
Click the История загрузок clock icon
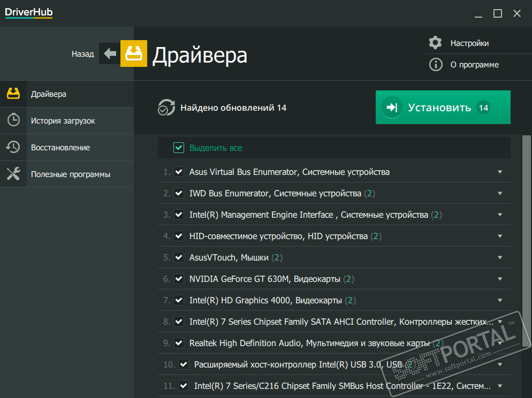coord(13,120)
